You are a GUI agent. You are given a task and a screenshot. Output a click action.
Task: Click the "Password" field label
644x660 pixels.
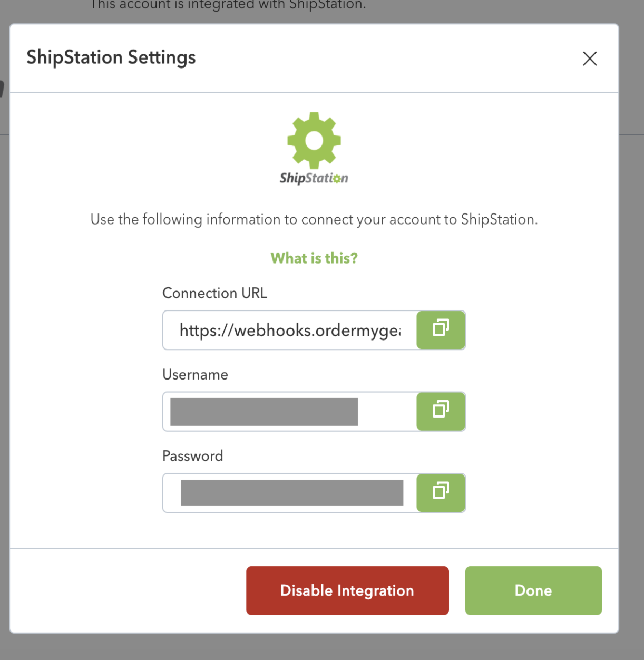pos(192,456)
